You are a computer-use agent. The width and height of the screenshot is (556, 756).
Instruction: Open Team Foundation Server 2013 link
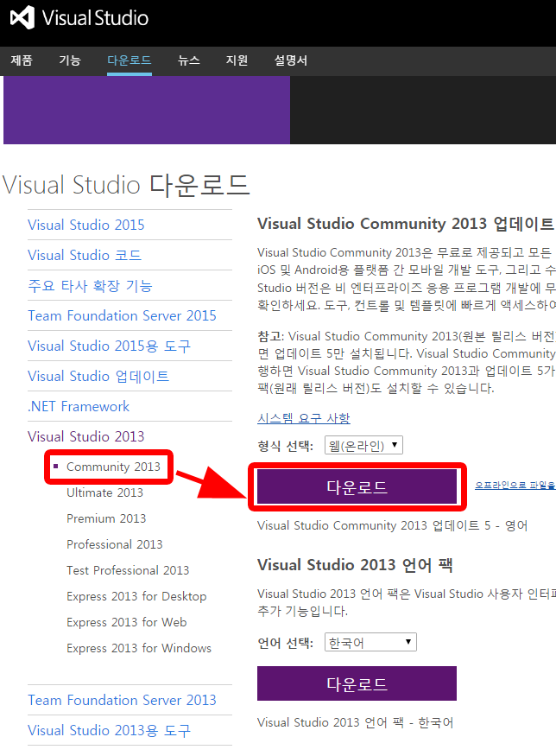click(122, 700)
